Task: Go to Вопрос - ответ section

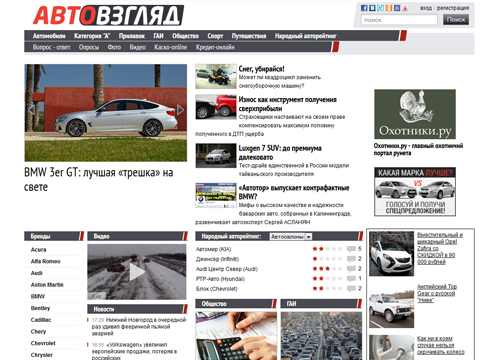Action: (x=51, y=47)
